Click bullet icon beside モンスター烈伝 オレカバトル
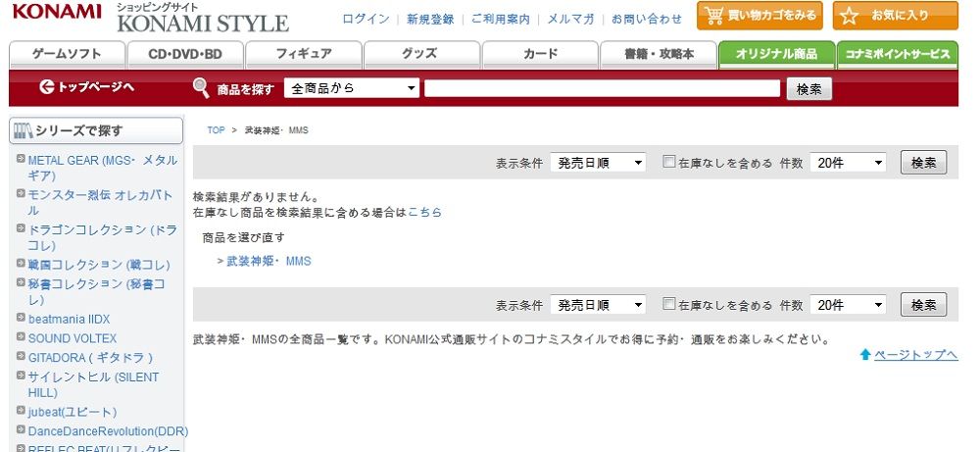Screen dimensions: 980x452 (x=21, y=194)
